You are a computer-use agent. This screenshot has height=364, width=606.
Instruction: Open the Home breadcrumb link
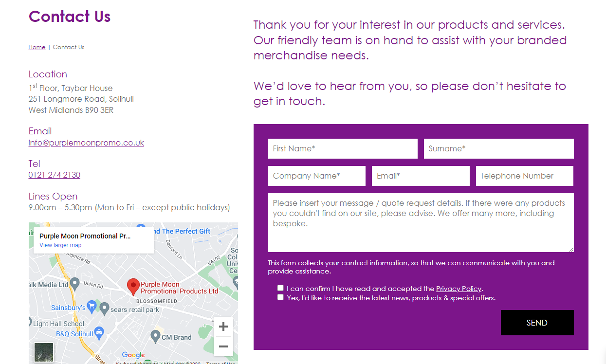37,47
